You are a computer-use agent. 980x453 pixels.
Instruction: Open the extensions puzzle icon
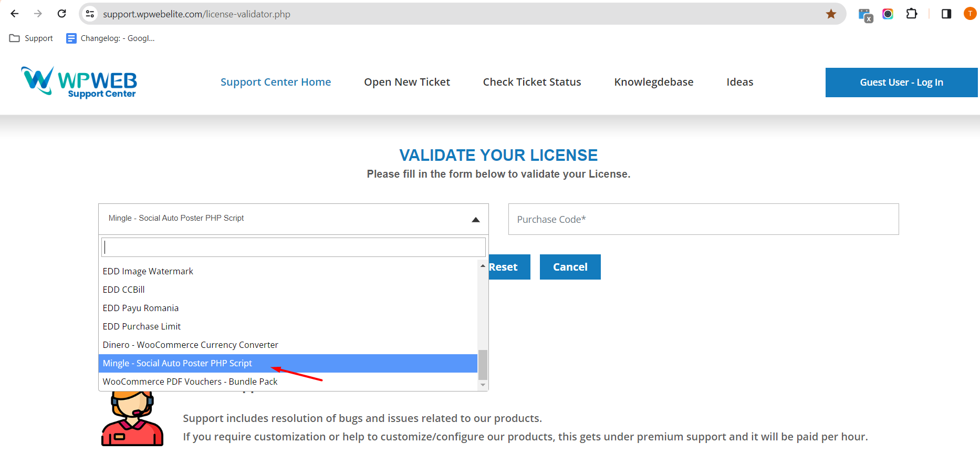pos(912,14)
